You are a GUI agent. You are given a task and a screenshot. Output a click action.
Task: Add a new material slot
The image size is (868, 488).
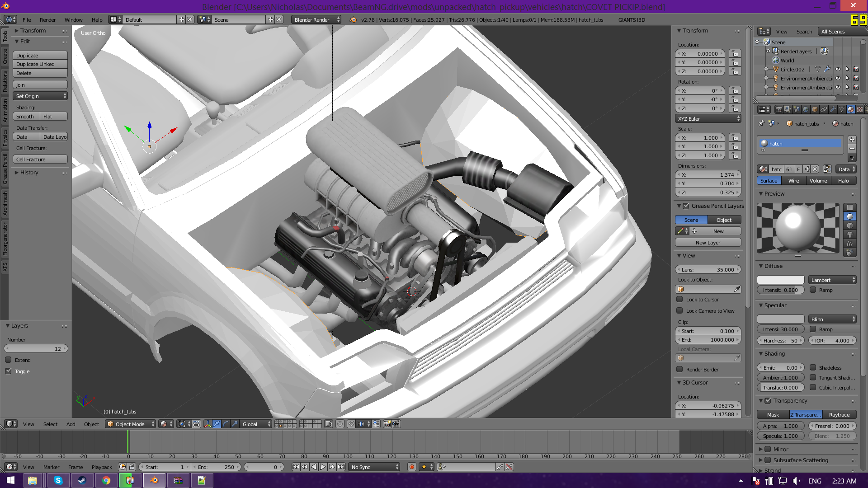coord(852,140)
